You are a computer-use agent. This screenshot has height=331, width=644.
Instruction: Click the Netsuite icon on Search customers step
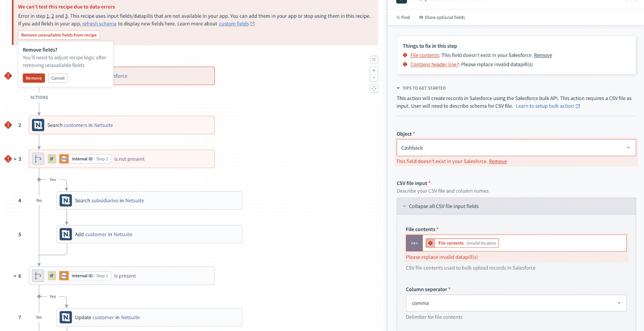[38, 125]
